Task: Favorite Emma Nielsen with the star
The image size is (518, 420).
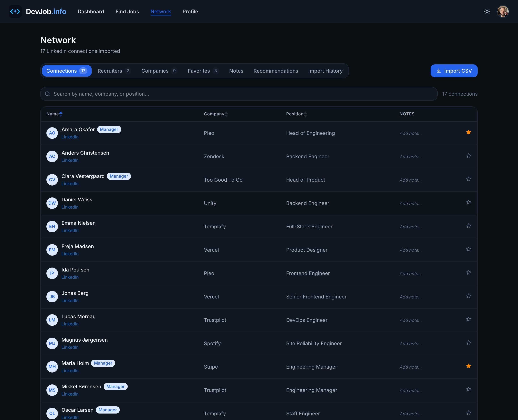Action: click(x=469, y=226)
